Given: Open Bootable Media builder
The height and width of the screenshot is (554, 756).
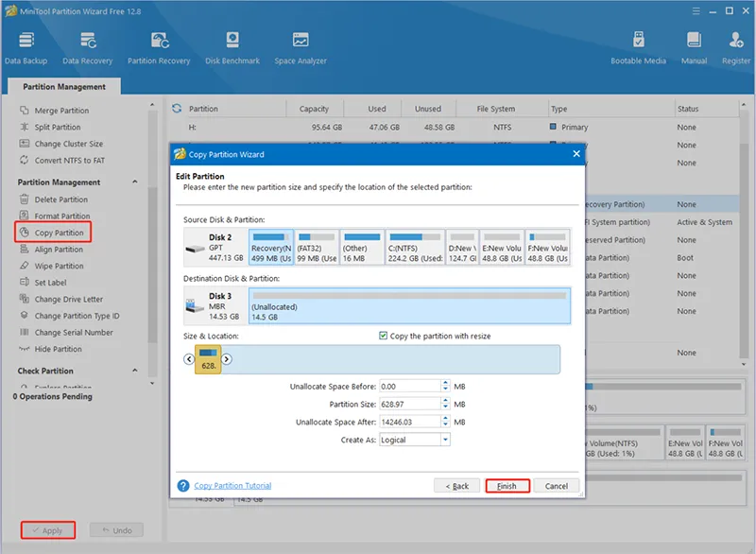Looking at the screenshot, I should coord(638,47).
